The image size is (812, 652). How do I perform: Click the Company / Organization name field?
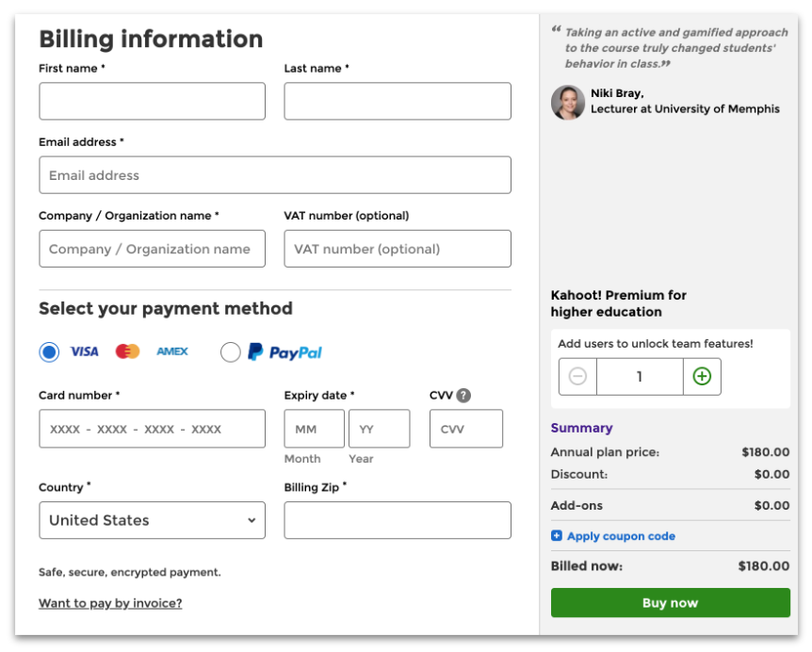coord(153,249)
